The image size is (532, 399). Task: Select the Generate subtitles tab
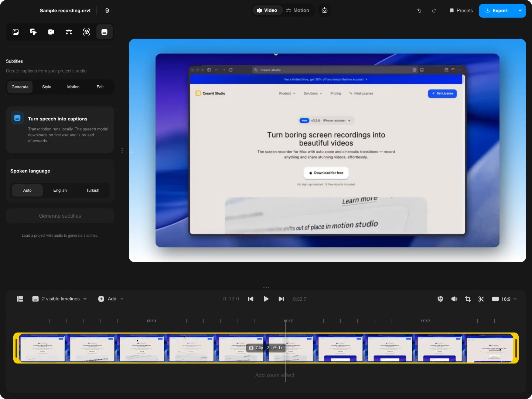coord(20,87)
